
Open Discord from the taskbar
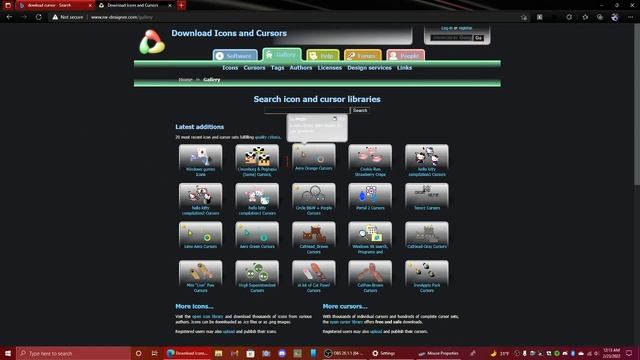tap(282, 353)
